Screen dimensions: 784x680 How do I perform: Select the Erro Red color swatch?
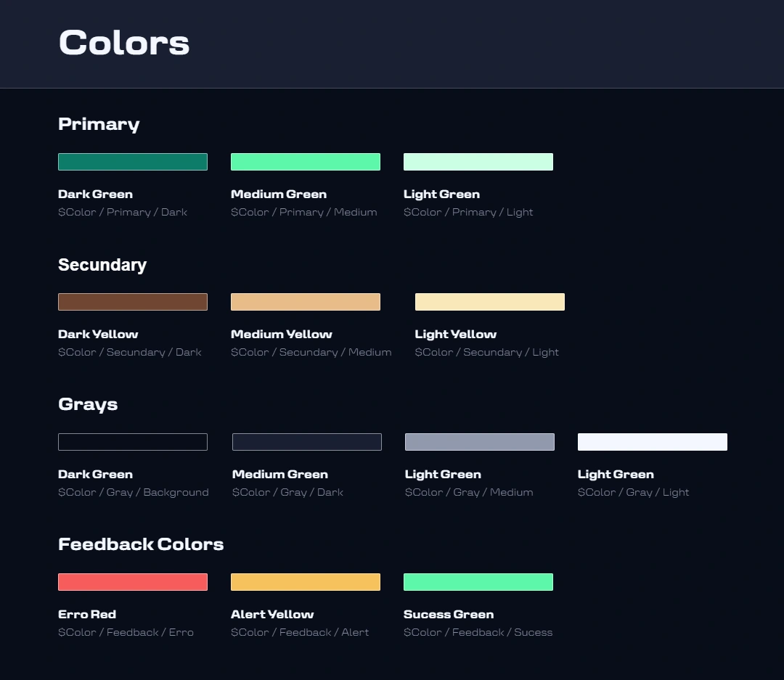coord(133,582)
